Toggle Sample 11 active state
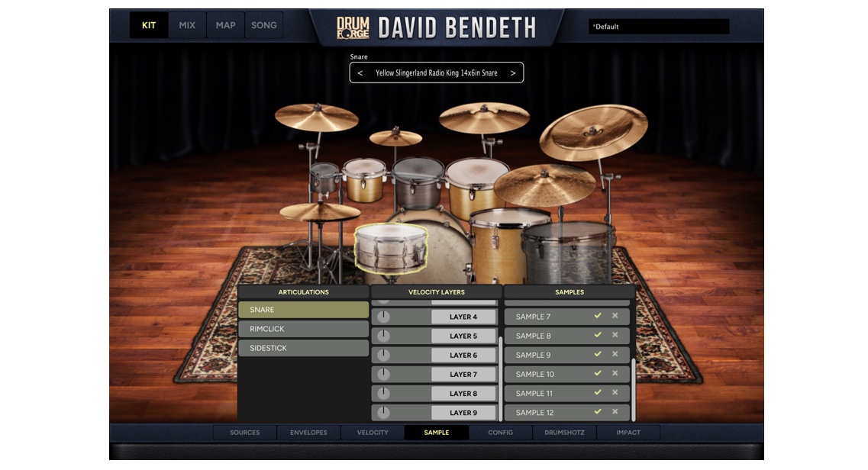Image resolution: width=868 pixels, height=470 pixels. pyautogui.click(x=598, y=392)
